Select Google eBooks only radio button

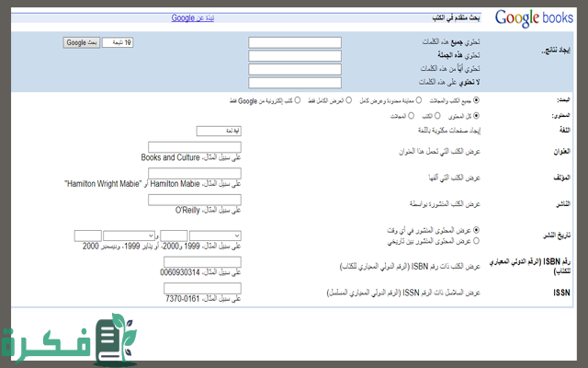[298, 100]
